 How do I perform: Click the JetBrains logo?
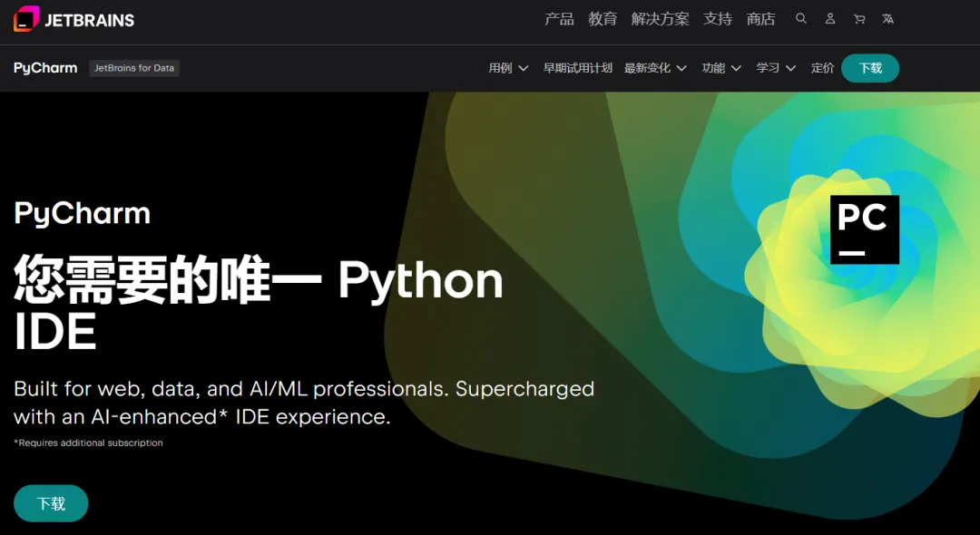click(x=73, y=19)
